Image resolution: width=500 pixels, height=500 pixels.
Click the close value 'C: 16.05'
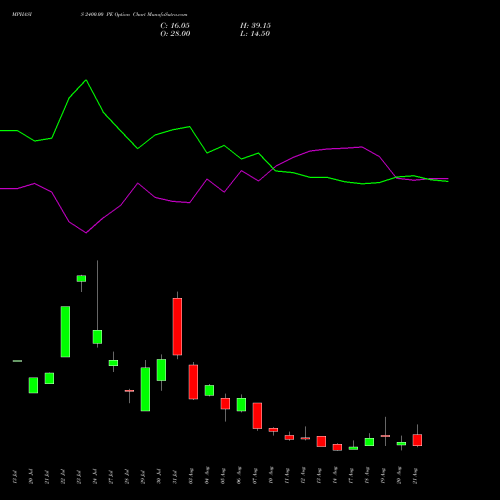pyautogui.click(x=175, y=26)
